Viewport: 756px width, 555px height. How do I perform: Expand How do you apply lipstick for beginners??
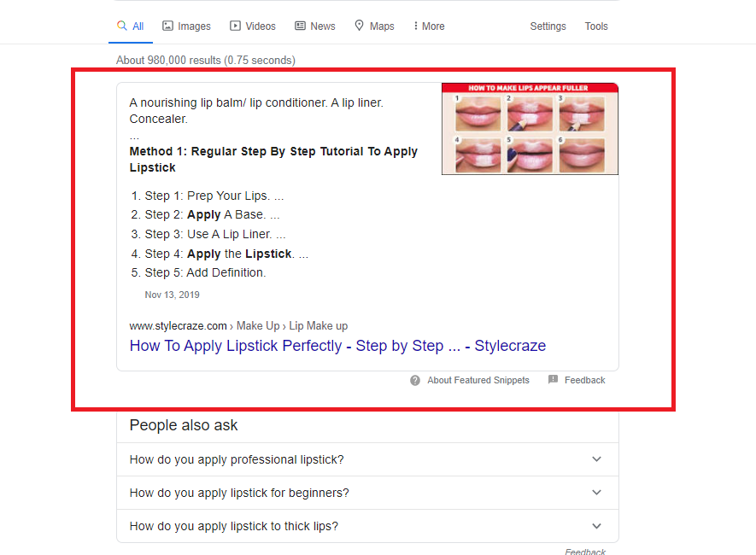coord(367,493)
